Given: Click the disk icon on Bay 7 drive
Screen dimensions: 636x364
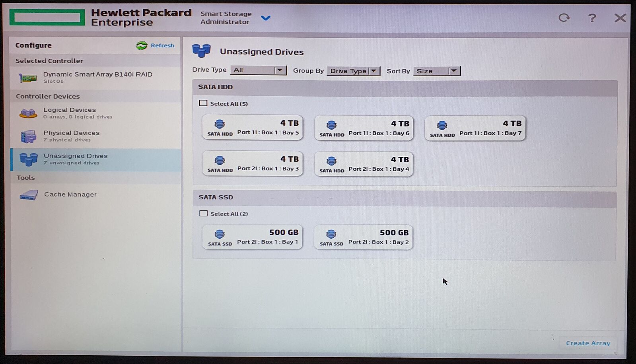Looking at the screenshot, I should tap(442, 125).
